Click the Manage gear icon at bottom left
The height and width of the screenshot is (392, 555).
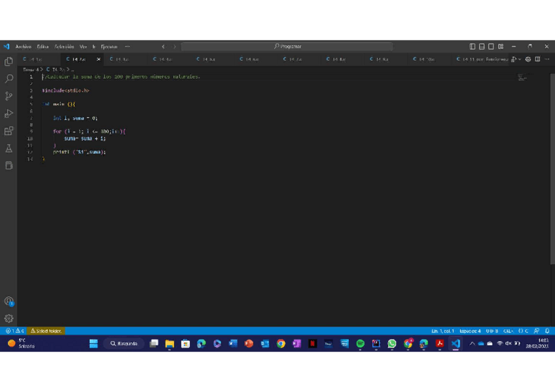click(9, 319)
